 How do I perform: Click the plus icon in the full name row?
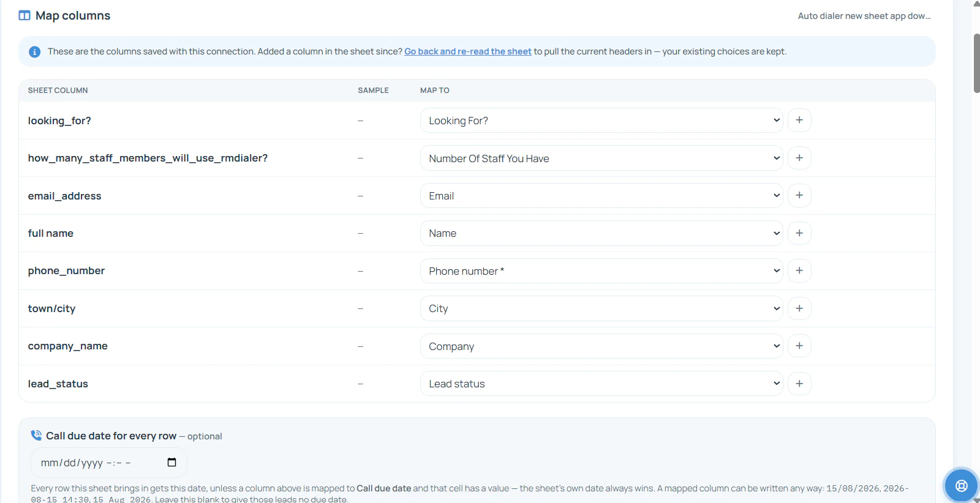click(799, 233)
